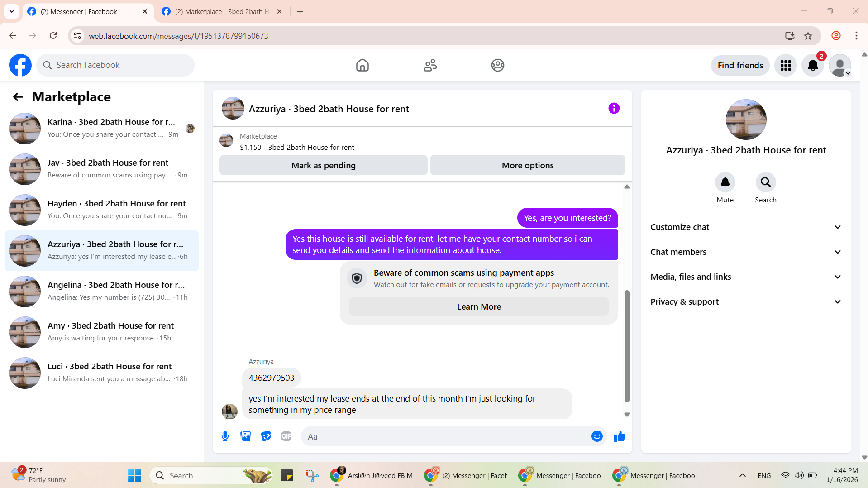
Task: Open conversation information icon in chat header
Action: click(614, 108)
